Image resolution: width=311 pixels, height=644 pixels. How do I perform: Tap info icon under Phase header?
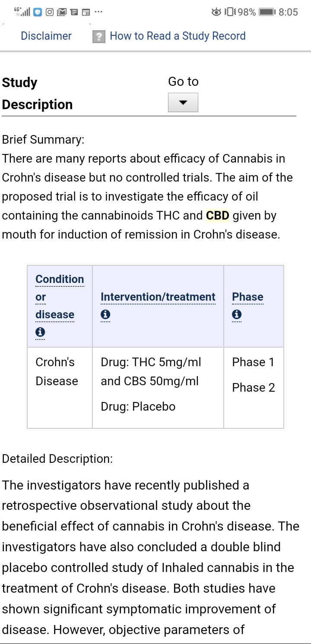click(x=237, y=314)
